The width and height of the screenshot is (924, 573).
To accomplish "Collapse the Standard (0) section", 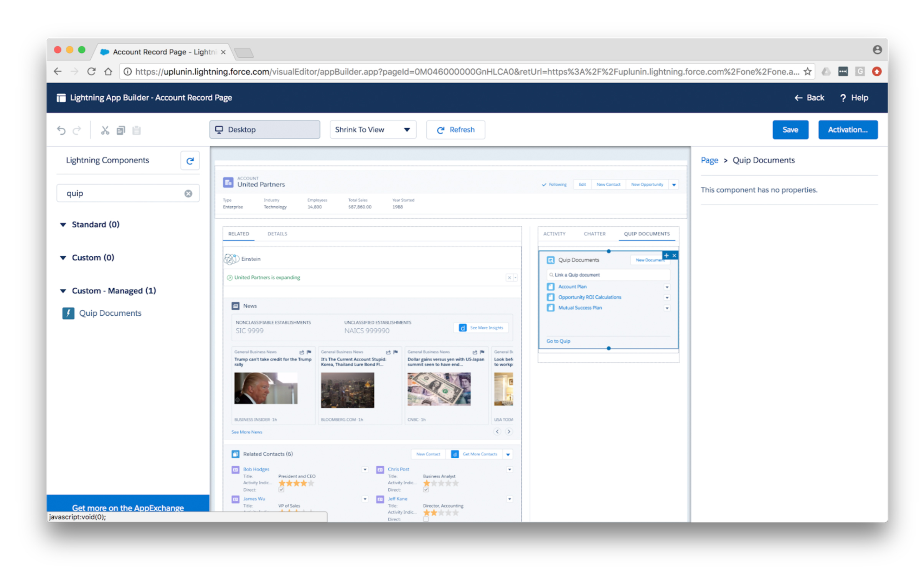I will coord(63,224).
